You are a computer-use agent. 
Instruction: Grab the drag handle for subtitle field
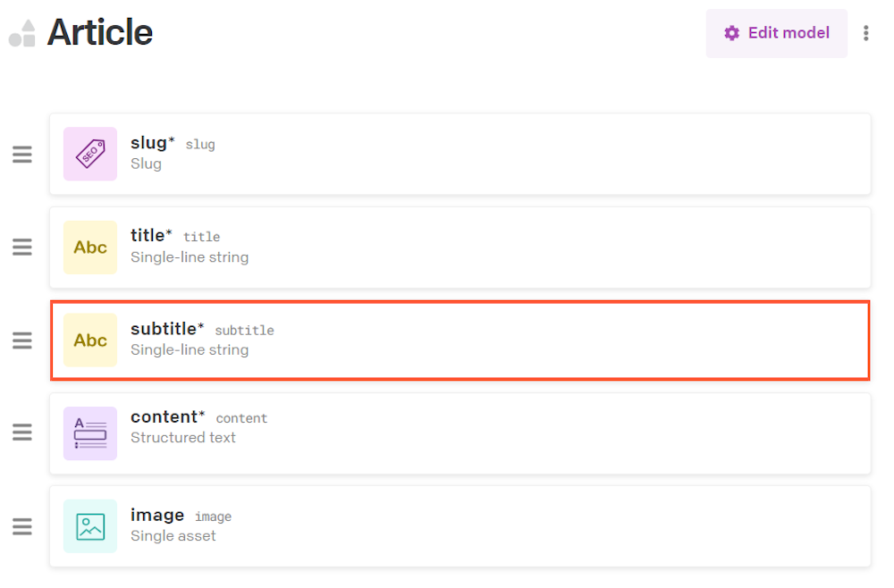coord(22,340)
